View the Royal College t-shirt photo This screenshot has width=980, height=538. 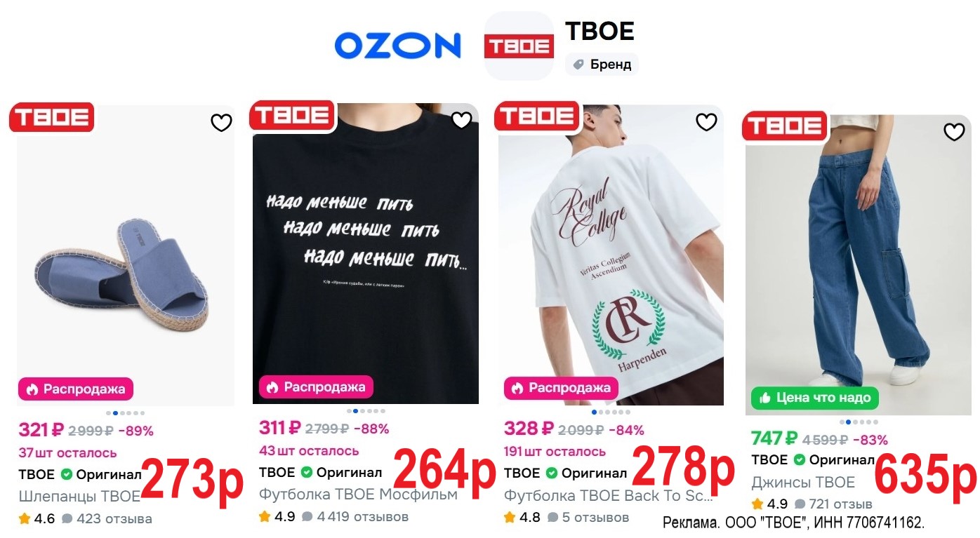(x=611, y=255)
